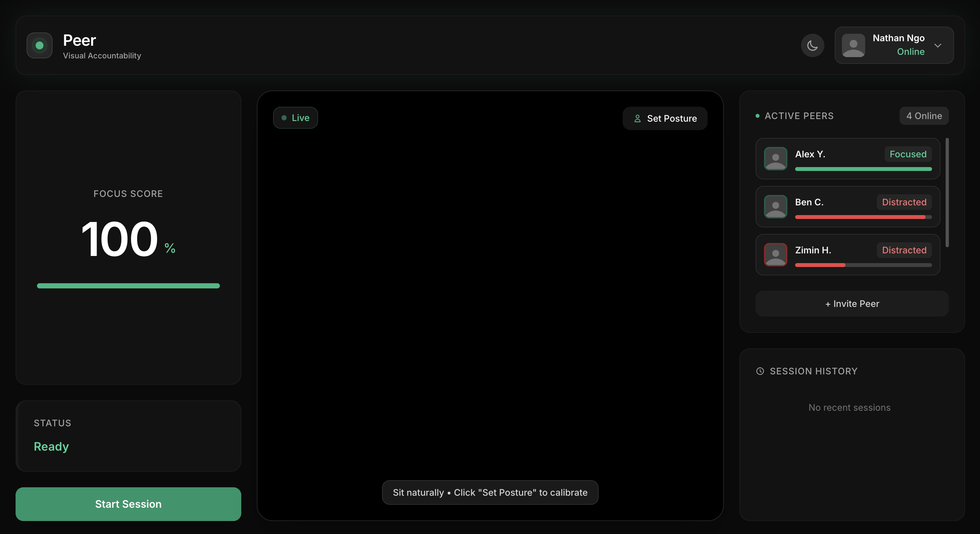
Task: Toggle dark mode with moon icon
Action: (x=812, y=45)
